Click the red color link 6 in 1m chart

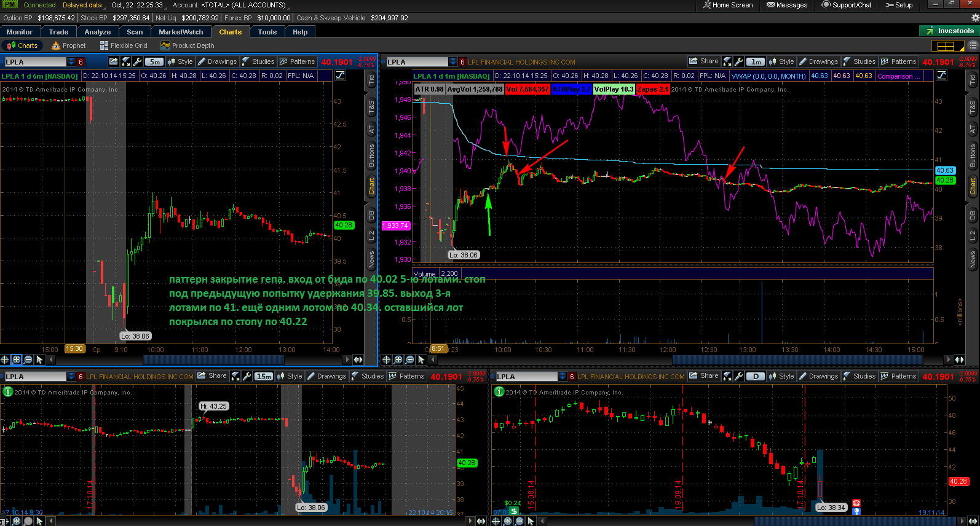click(462, 62)
